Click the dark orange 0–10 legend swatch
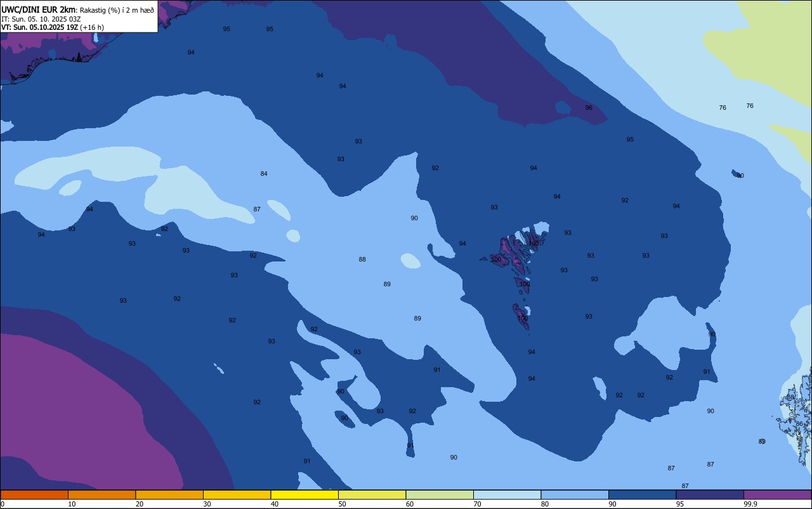812x509 pixels. click(x=34, y=494)
